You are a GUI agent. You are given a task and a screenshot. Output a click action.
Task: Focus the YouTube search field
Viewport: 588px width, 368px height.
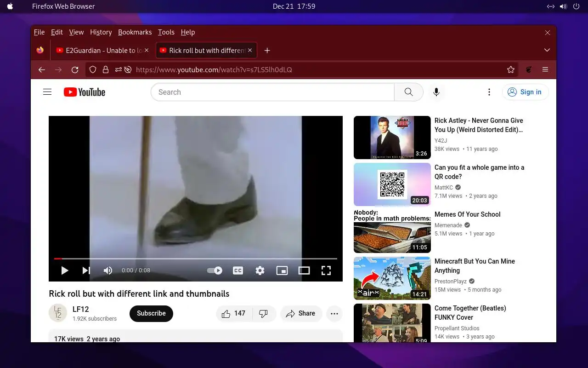click(x=272, y=92)
